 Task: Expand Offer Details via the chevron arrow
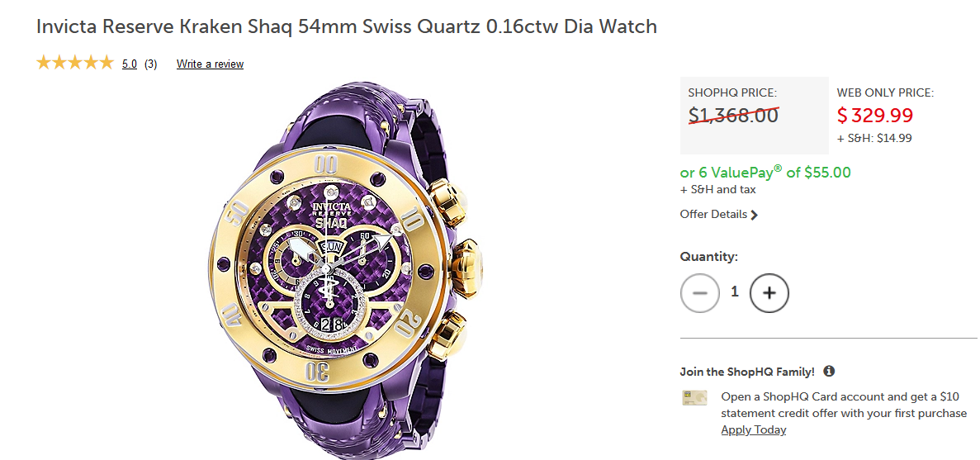755,215
